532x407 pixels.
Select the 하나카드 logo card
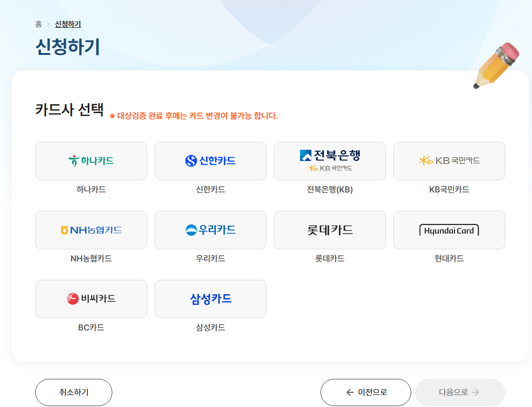click(91, 161)
